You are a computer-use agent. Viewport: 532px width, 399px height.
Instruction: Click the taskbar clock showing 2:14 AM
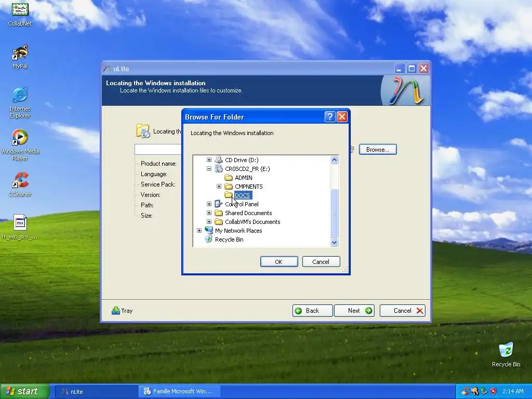coord(513,391)
